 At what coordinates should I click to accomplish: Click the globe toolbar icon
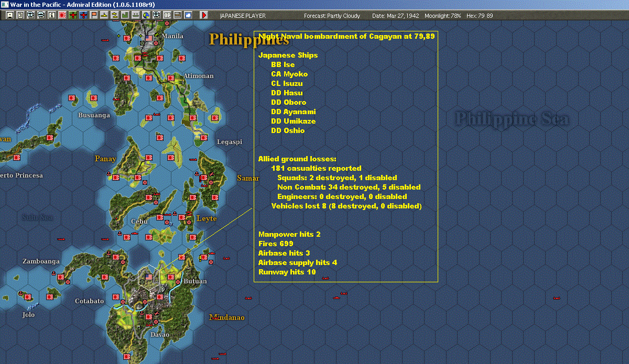point(146,16)
